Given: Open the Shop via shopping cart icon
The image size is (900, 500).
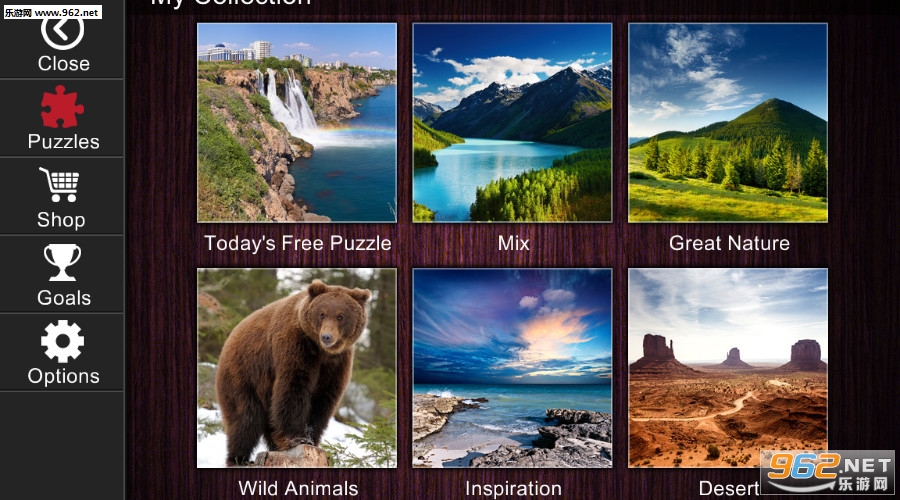Looking at the screenshot, I should [x=60, y=184].
